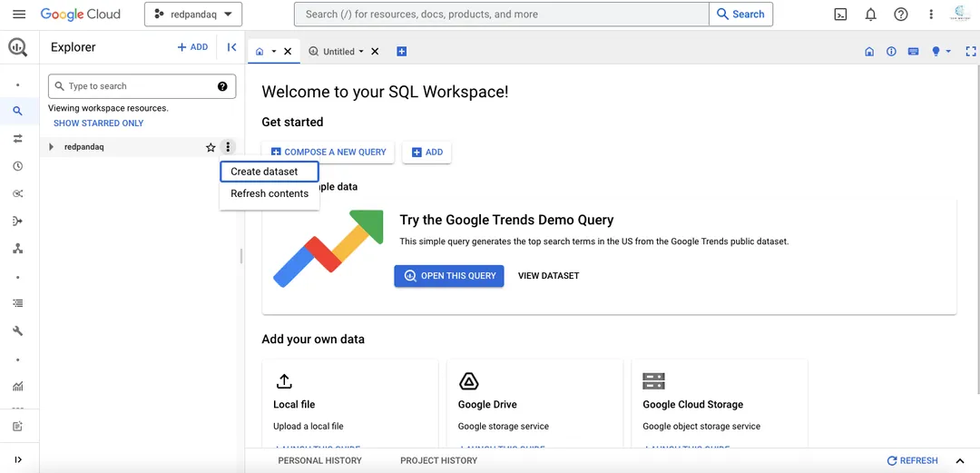Open the Untitled tab dropdown arrow
This screenshot has width=980, height=473.
click(x=361, y=52)
